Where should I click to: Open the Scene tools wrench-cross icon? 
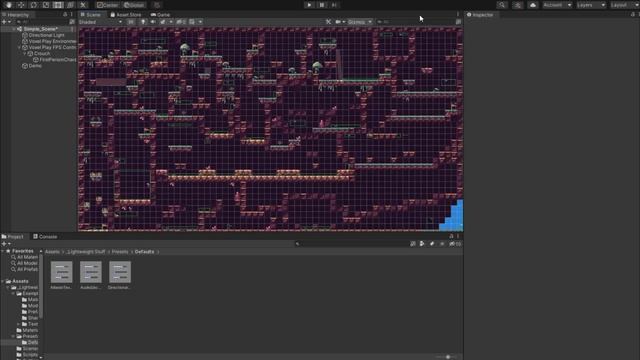(329, 22)
